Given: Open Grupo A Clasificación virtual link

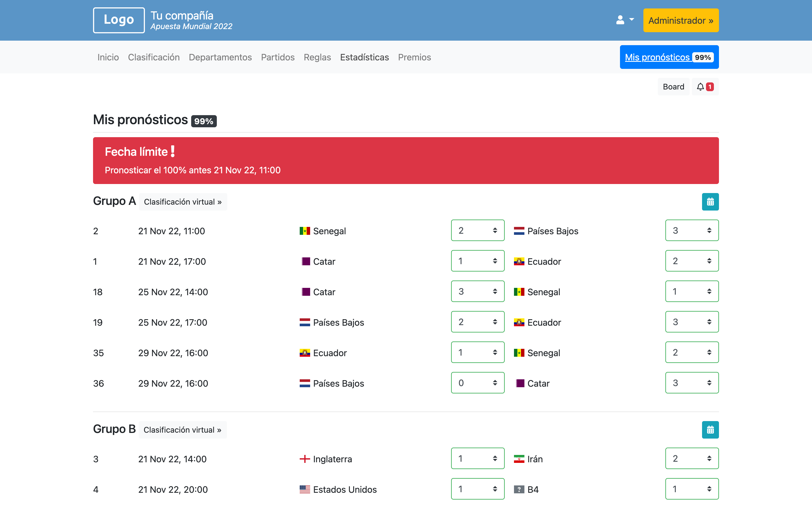Looking at the screenshot, I should 183,202.
